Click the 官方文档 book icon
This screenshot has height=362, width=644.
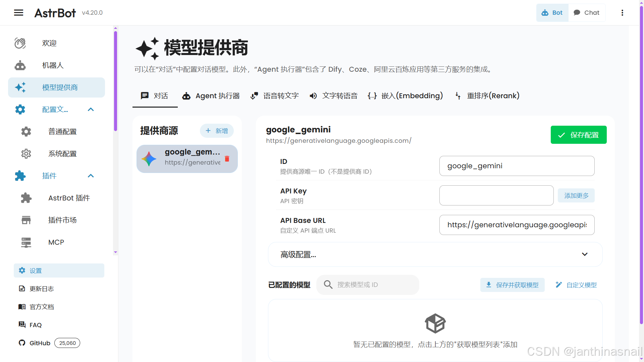[22, 307]
